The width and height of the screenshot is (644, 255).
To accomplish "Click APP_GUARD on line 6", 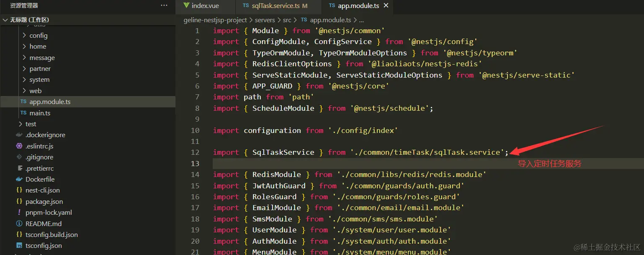I will click(x=272, y=86).
